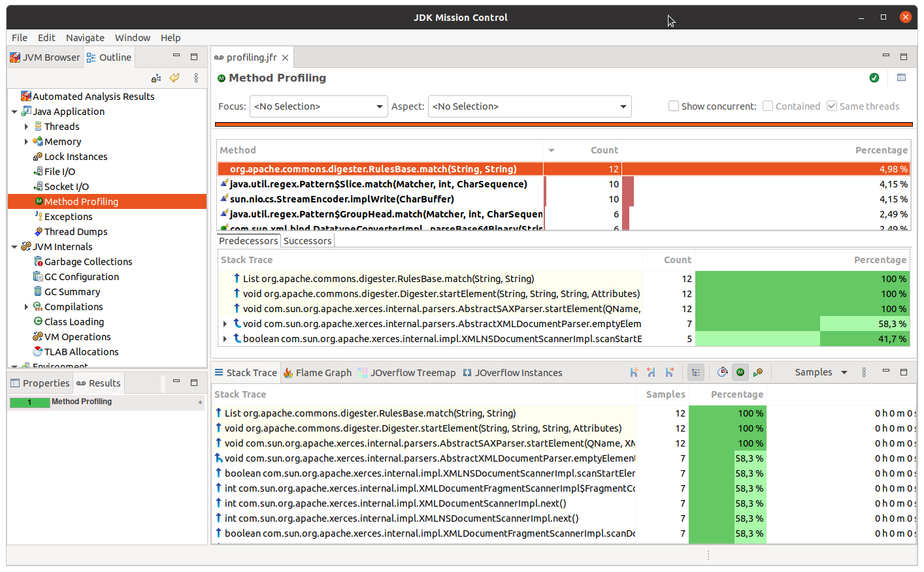Toggle the Same threads checkbox
Screen dimensions: 924x572
(x=832, y=106)
